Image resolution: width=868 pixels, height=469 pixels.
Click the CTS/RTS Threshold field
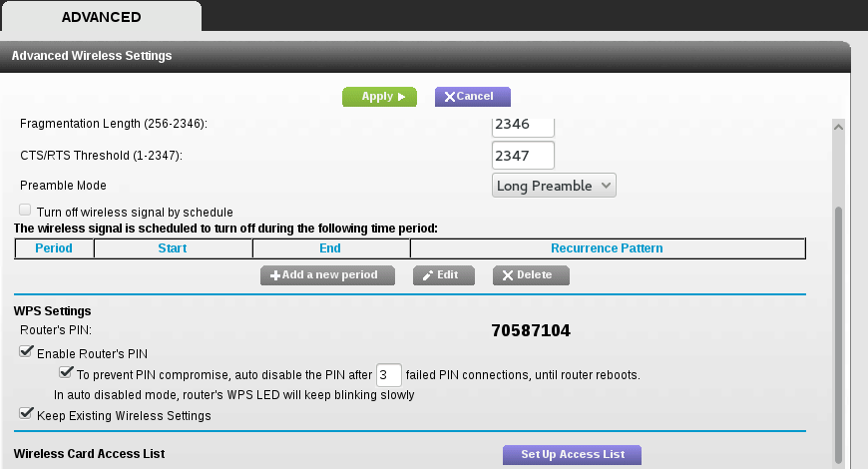[523, 156]
